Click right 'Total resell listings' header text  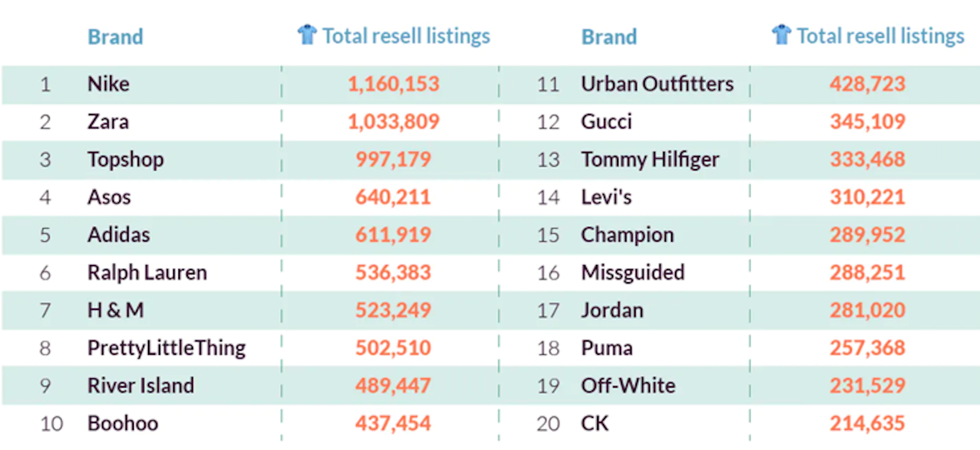pos(880,36)
